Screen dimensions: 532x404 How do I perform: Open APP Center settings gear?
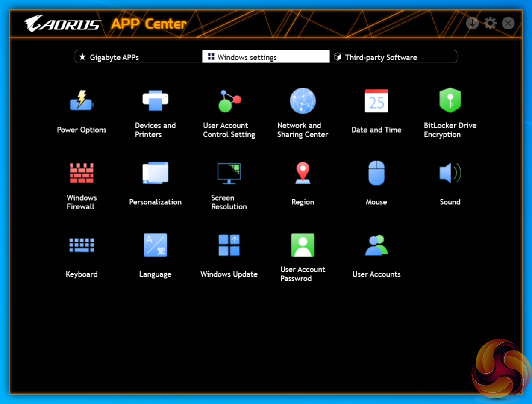tap(490, 23)
